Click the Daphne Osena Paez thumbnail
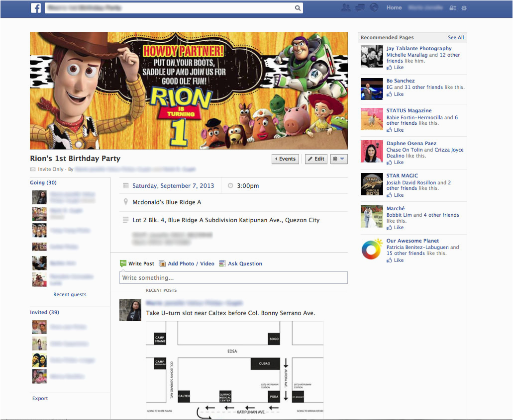Screen dimensions: 513x420 [372, 151]
